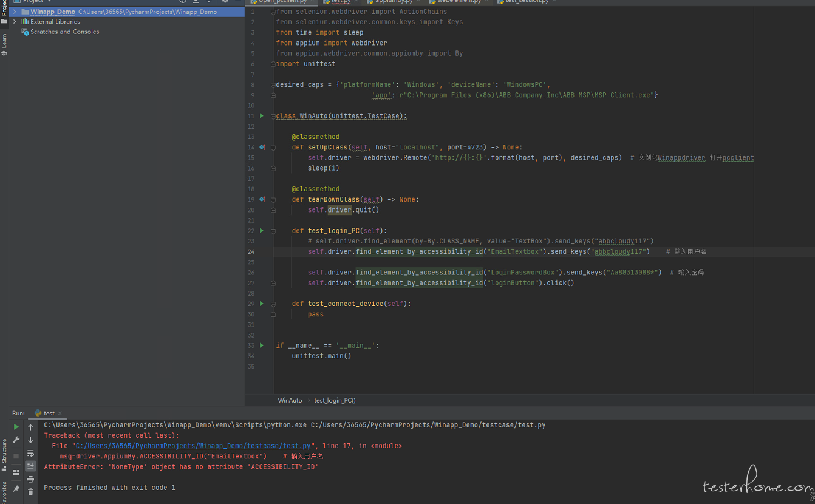
Task: Click the Print icon in Run panel
Action: [x=30, y=479]
